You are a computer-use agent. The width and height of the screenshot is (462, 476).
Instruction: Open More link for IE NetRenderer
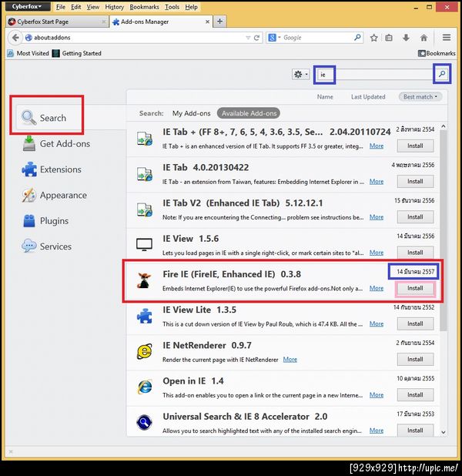[x=290, y=360]
